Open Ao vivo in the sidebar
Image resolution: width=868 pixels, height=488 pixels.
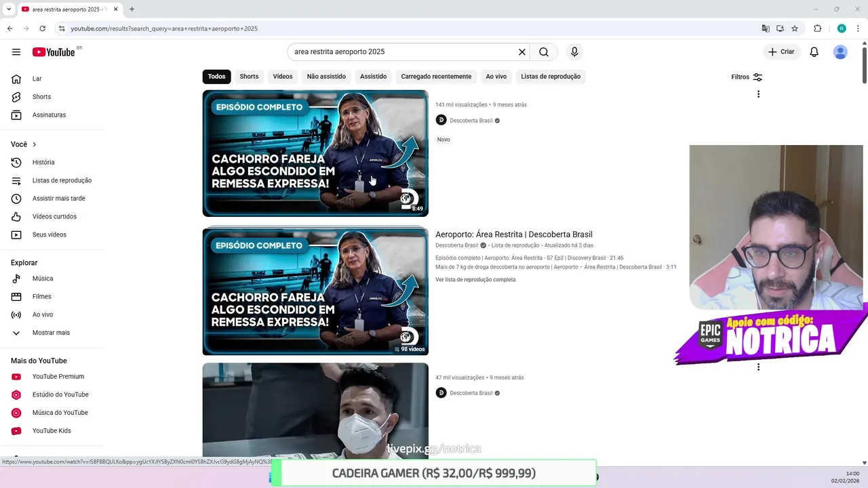pyautogui.click(x=52, y=314)
